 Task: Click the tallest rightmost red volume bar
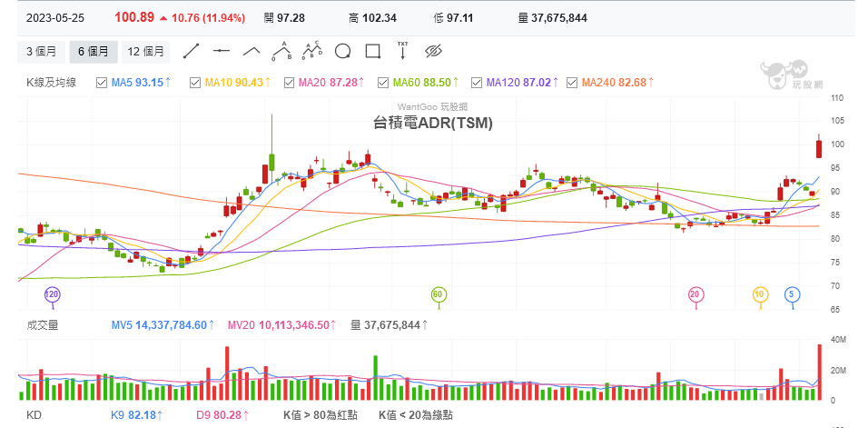tap(819, 372)
